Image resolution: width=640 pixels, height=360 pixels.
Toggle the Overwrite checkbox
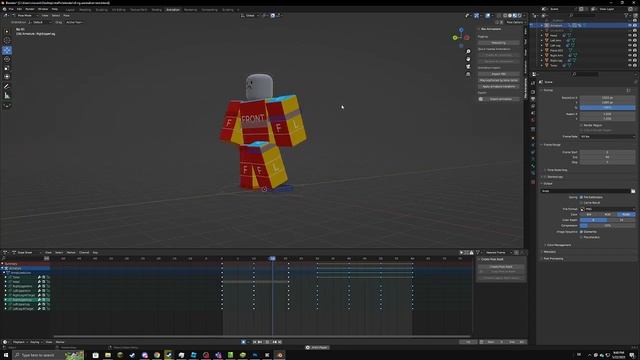581,232
